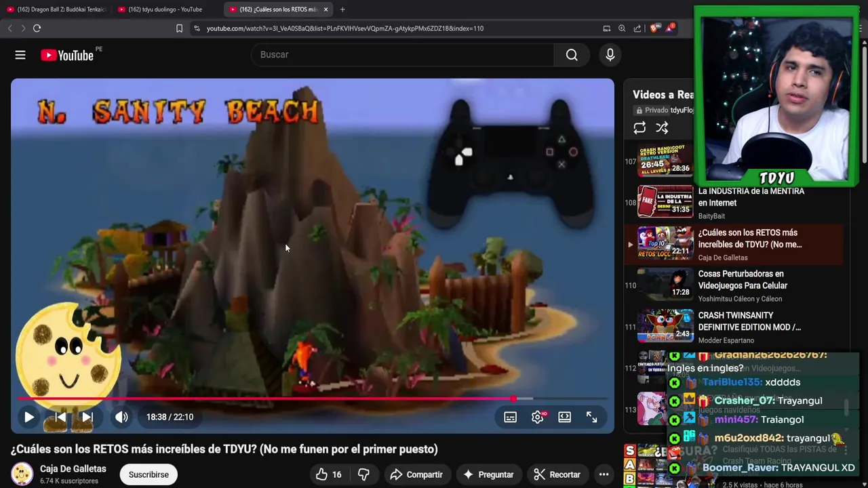Image resolution: width=868 pixels, height=488 pixels.
Task: Open Brave Rewards triangle icon
Action: click(x=670, y=28)
